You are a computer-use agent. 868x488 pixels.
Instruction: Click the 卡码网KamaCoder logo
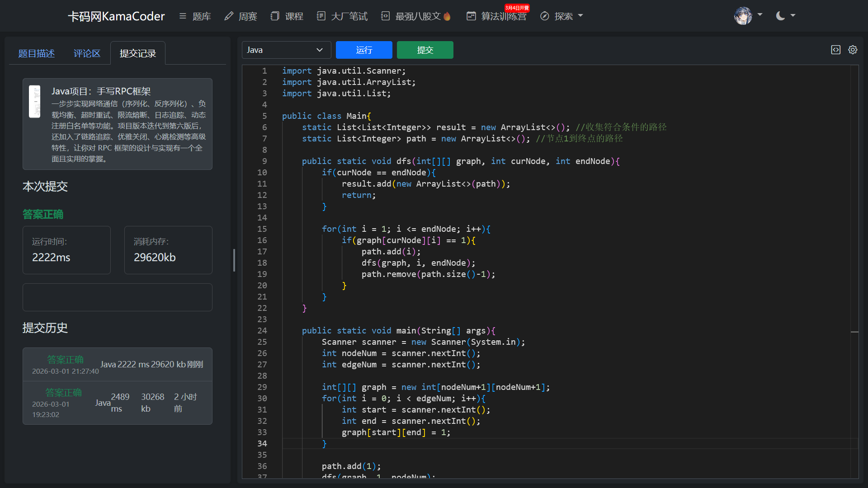pyautogui.click(x=116, y=16)
